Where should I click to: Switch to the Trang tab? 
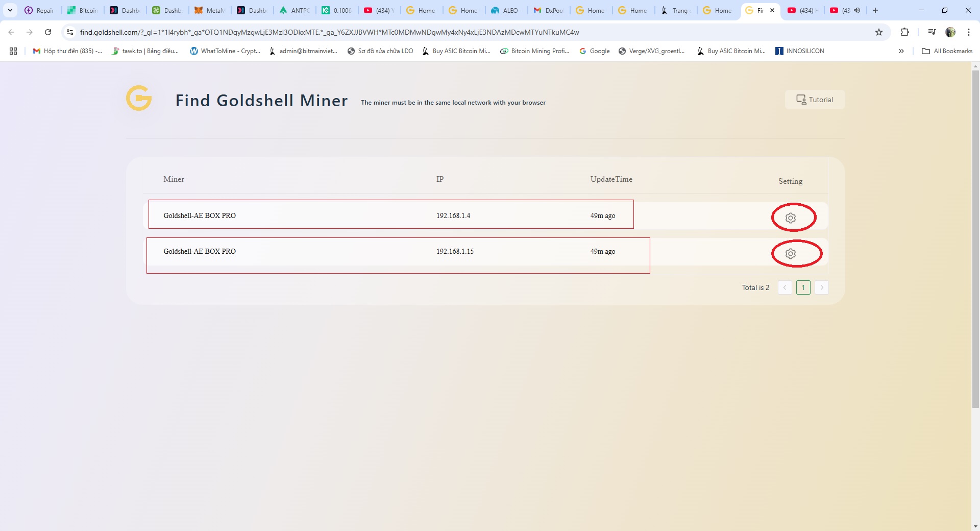coord(676,10)
